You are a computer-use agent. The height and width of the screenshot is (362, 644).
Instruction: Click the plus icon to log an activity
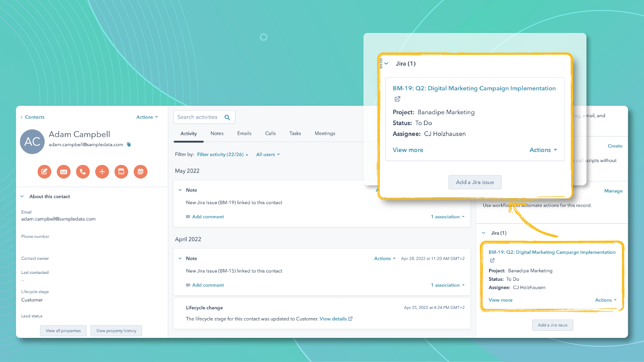pos(102,172)
